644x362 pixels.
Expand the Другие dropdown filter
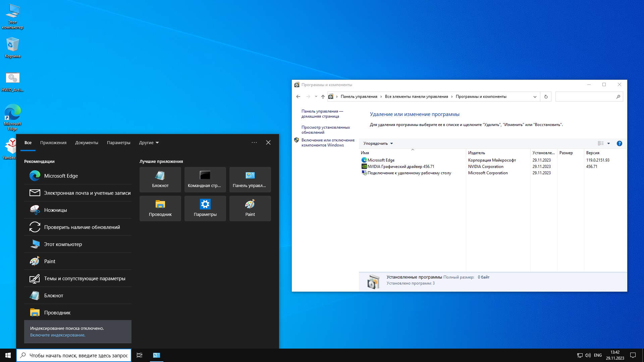coord(149,143)
